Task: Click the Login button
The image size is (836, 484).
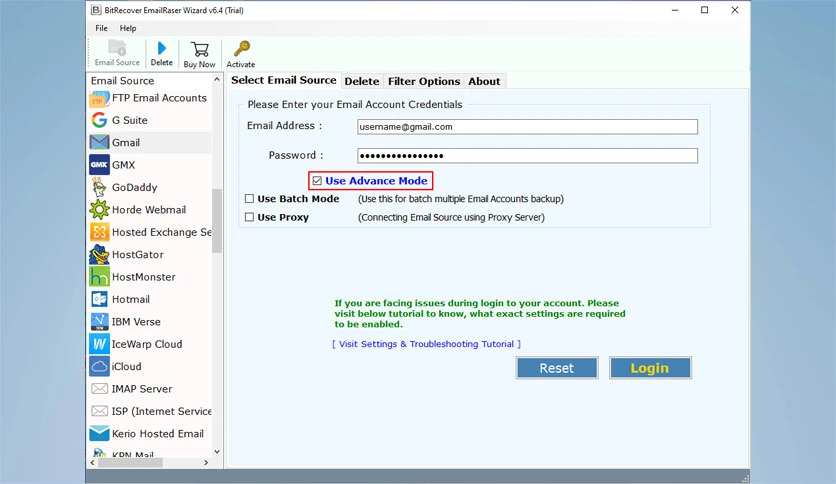Action: [x=650, y=368]
